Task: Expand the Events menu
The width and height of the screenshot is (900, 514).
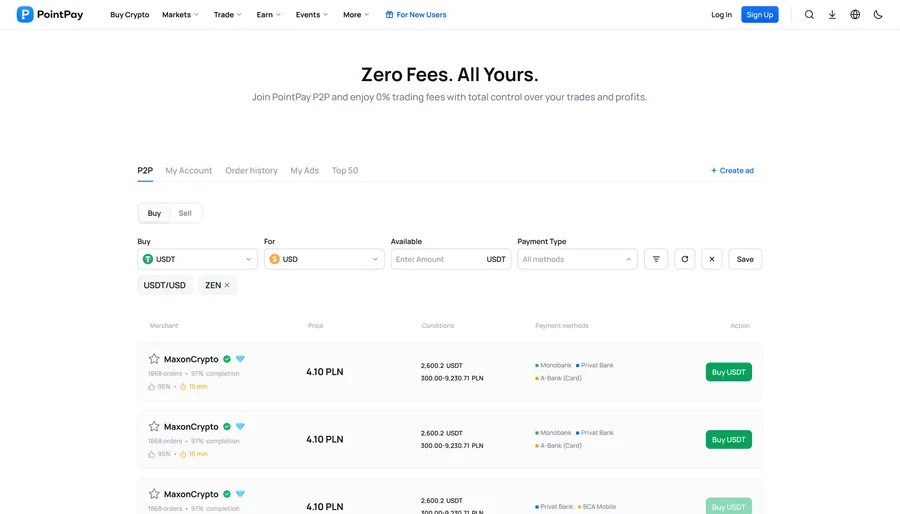Action: click(x=312, y=14)
